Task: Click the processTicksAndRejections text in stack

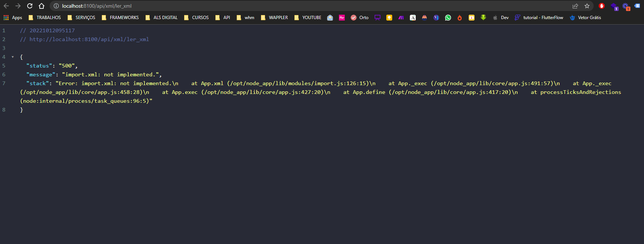Action: (581, 92)
